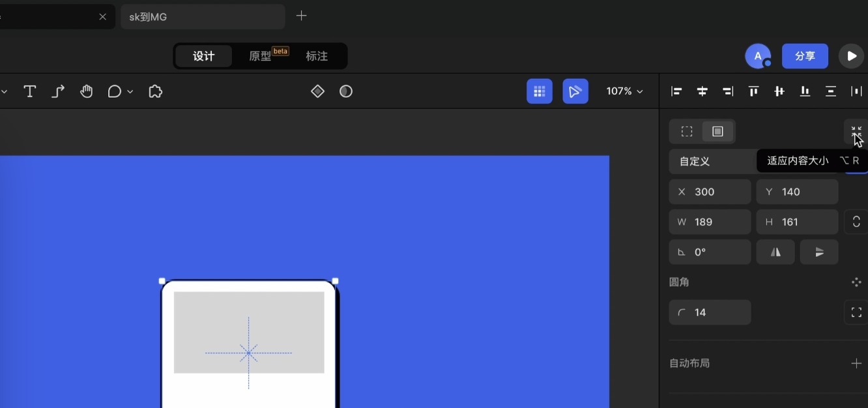The image size is (868, 408).
Task: Click the component diamond icon
Action: (x=317, y=91)
